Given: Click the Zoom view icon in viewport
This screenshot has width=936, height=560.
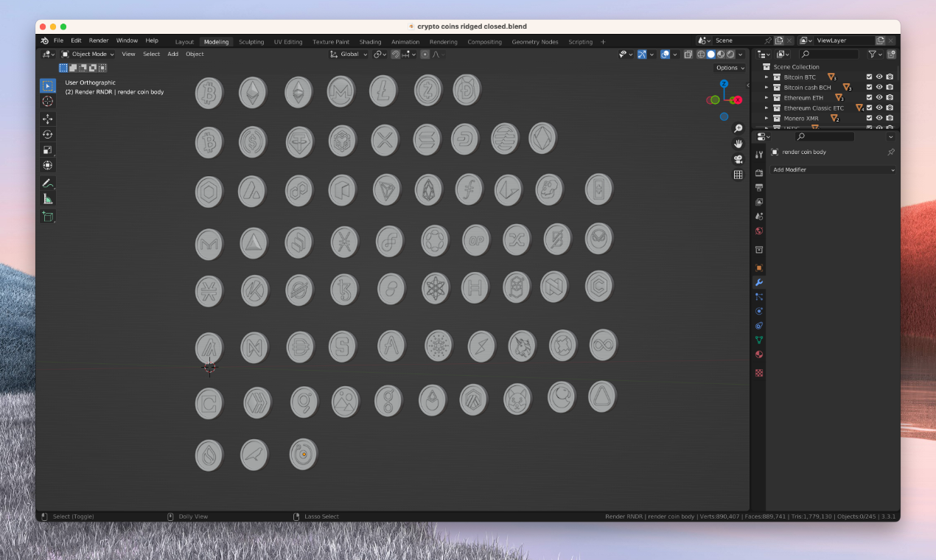Looking at the screenshot, I should click(738, 129).
